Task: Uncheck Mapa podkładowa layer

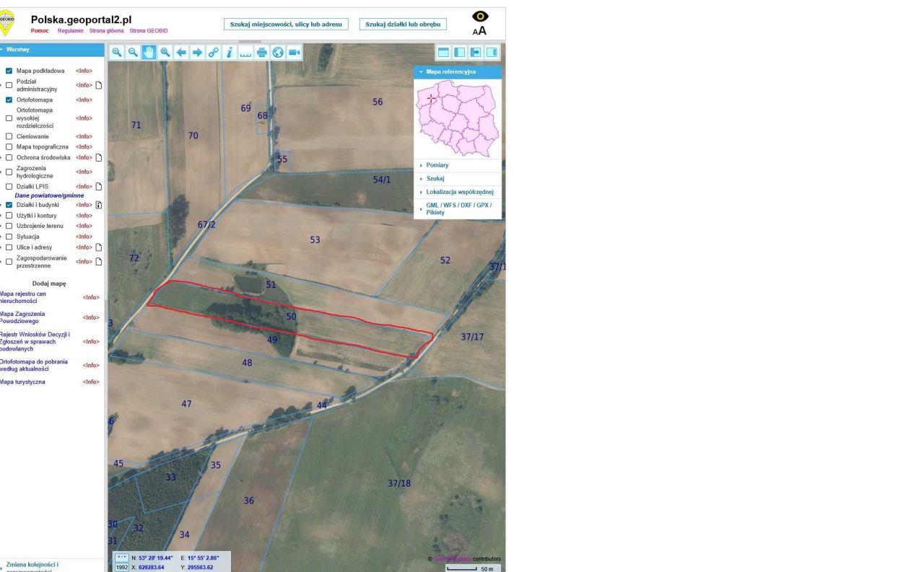Action: 9,71
